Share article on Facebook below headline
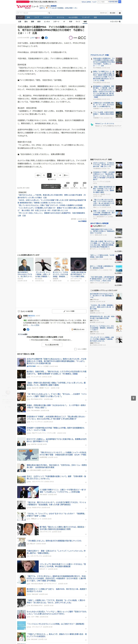The image size is (138, 644). 46,38
